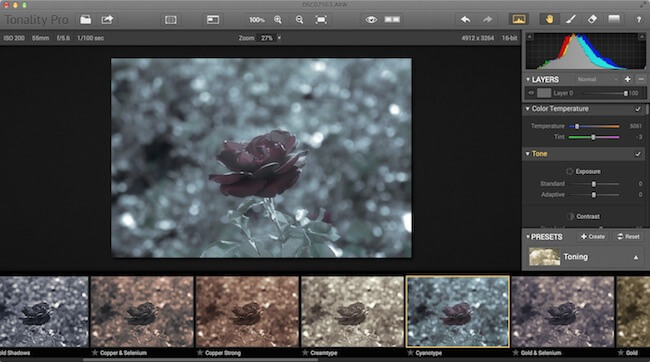Uncheck Color Temperature checkbox
This screenshot has width=650, height=362.
pos(638,109)
